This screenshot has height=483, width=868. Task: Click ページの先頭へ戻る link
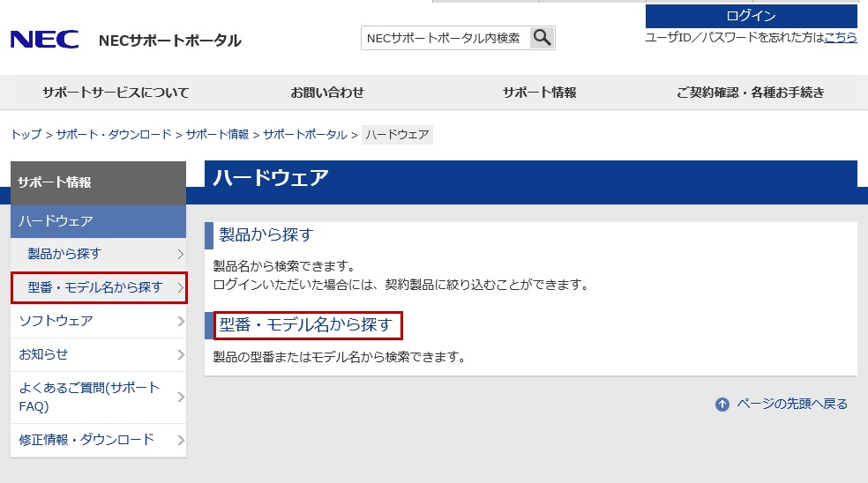[x=792, y=405]
